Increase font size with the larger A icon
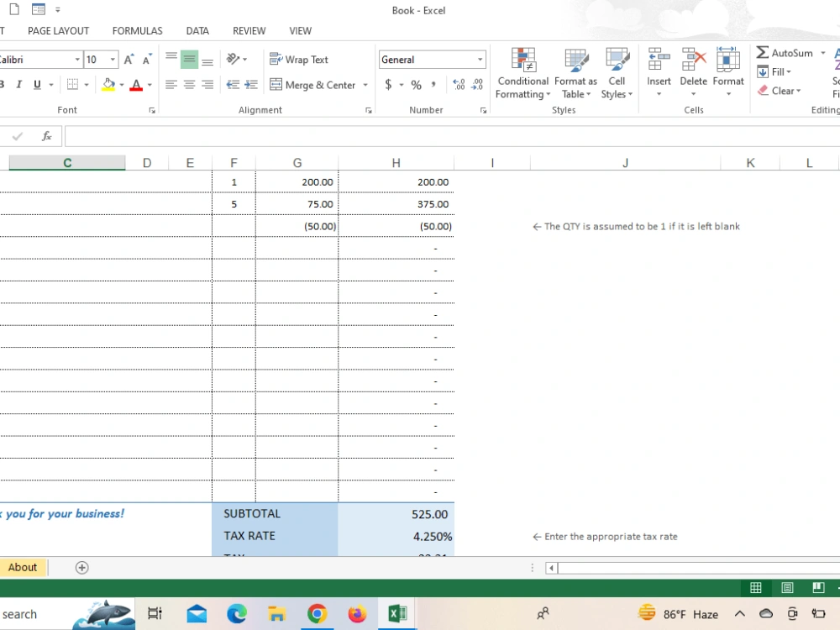This screenshot has width=840, height=630. tap(129, 60)
